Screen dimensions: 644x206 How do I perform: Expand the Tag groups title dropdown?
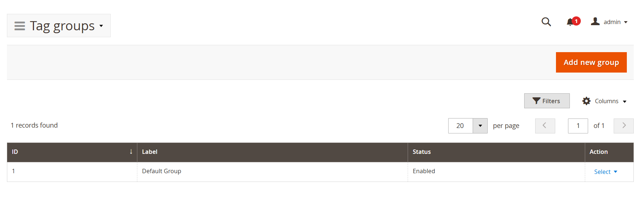click(101, 26)
